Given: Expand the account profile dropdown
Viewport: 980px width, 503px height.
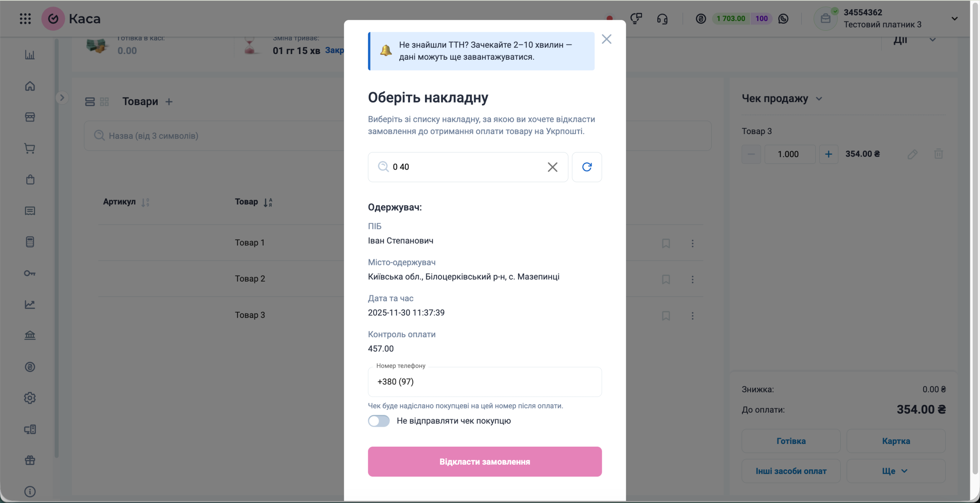Looking at the screenshot, I should tap(954, 18).
